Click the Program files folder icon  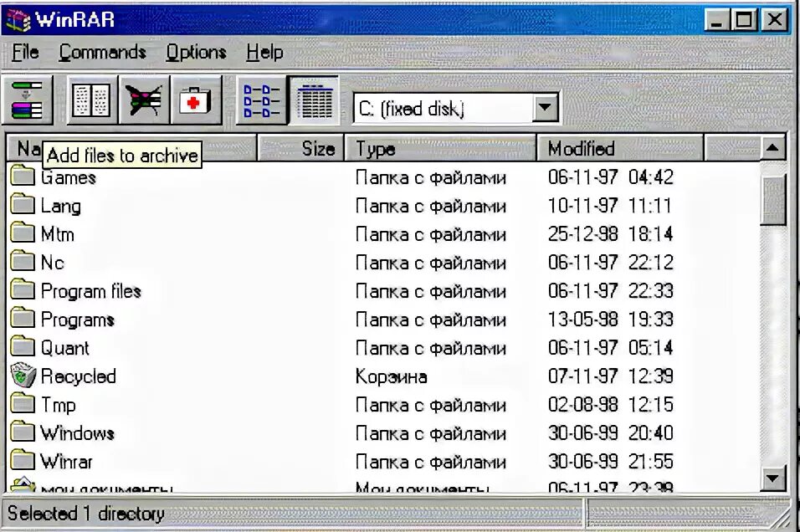click(23, 289)
